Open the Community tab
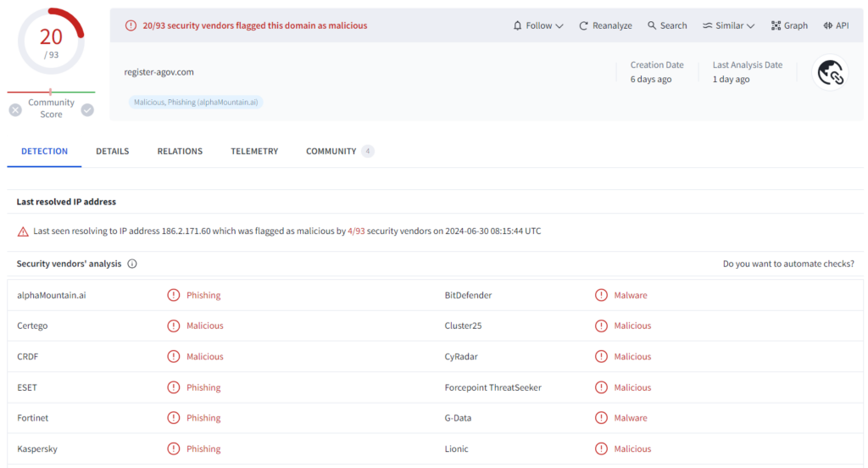Screen dimensions: 868x468 [331, 151]
